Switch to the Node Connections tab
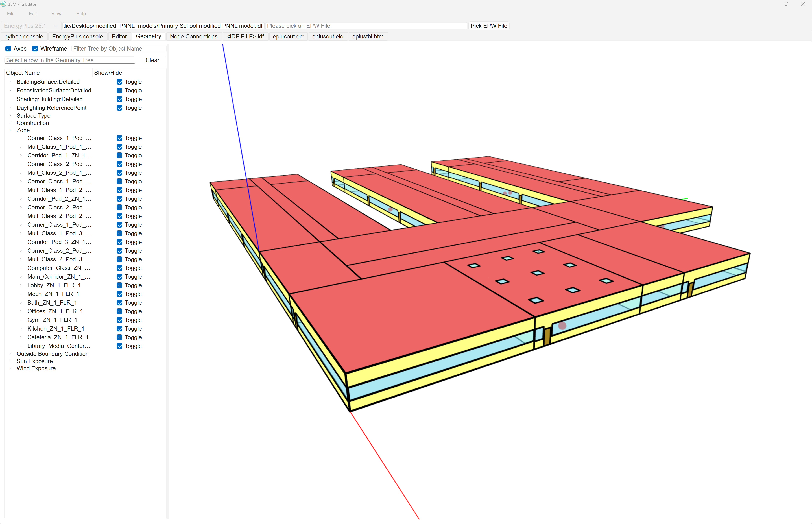Image resolution: width=812 pixels, height=524 pixels. click(x=194, y=36)
